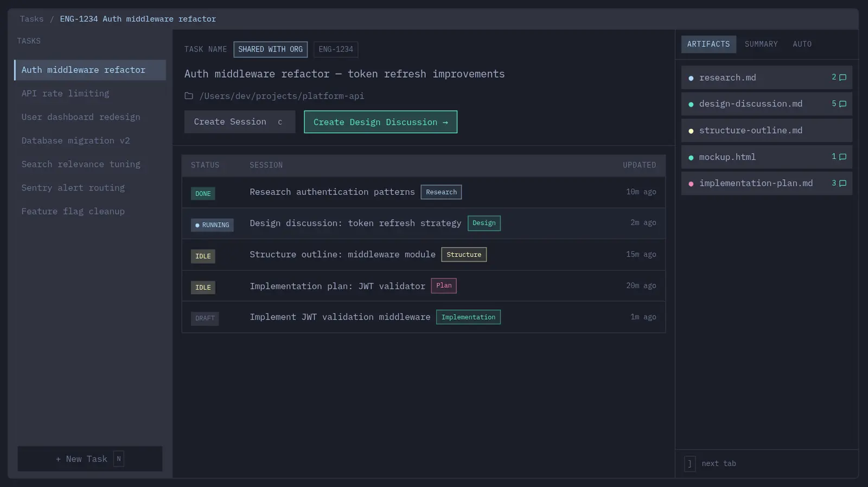Select the Auth middleware refactor task
The height and width of the screenshot is (487, 868).
coord(90,70)
